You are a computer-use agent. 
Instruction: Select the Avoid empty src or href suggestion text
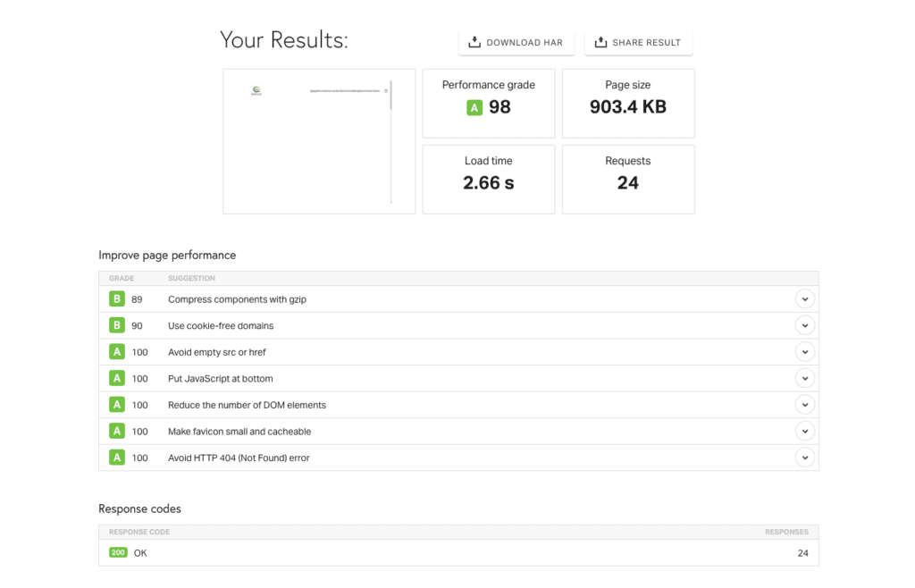coord(218,351)
